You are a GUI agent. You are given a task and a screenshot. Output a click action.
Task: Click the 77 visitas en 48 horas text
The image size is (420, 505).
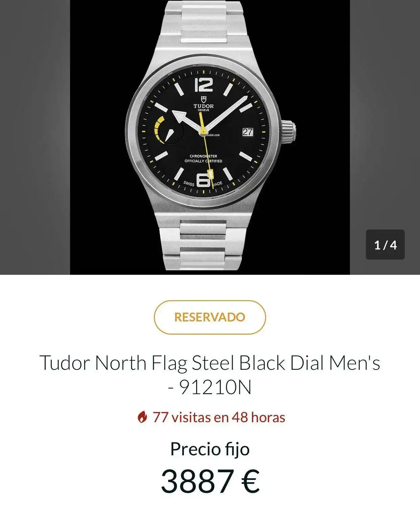pos(219,417)
